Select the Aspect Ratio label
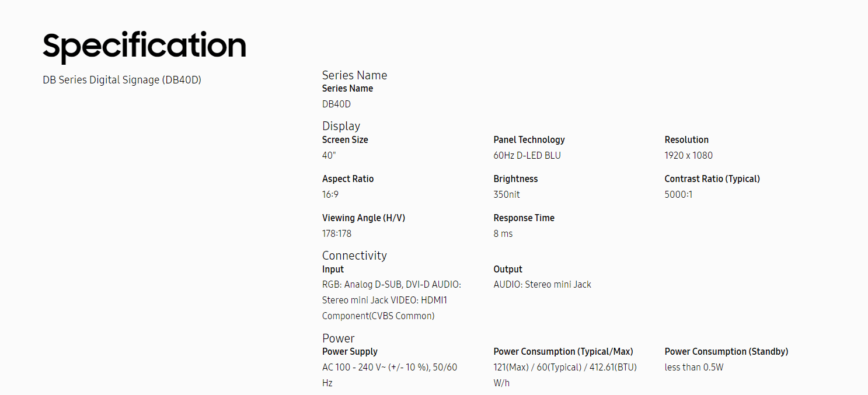Image resolution: width=868 pixels, height=395 pixels. tap(348, 179)
